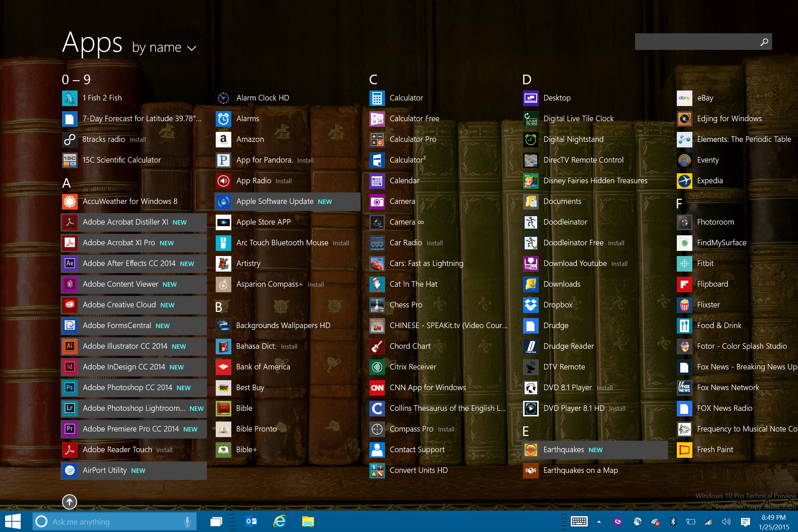Open the Windows Start button
The image size is (798, 532).
13,522
